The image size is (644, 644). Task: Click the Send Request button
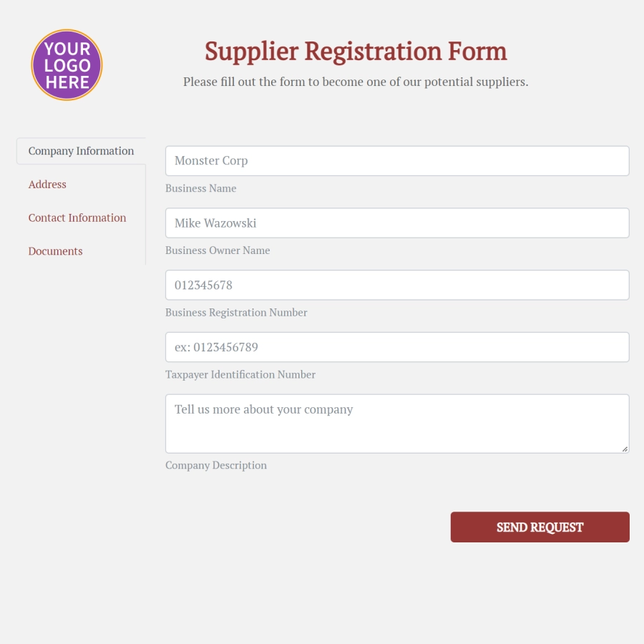coord(540,527)
